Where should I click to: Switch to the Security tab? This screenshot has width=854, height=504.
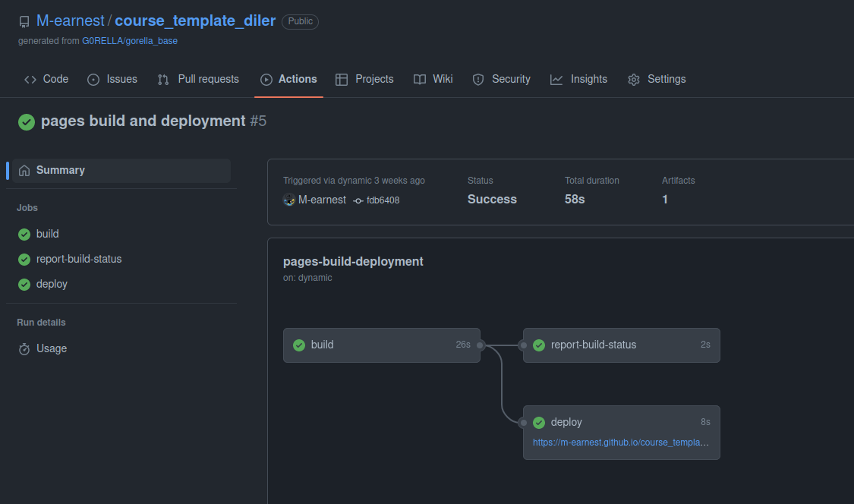pos(501,79)
